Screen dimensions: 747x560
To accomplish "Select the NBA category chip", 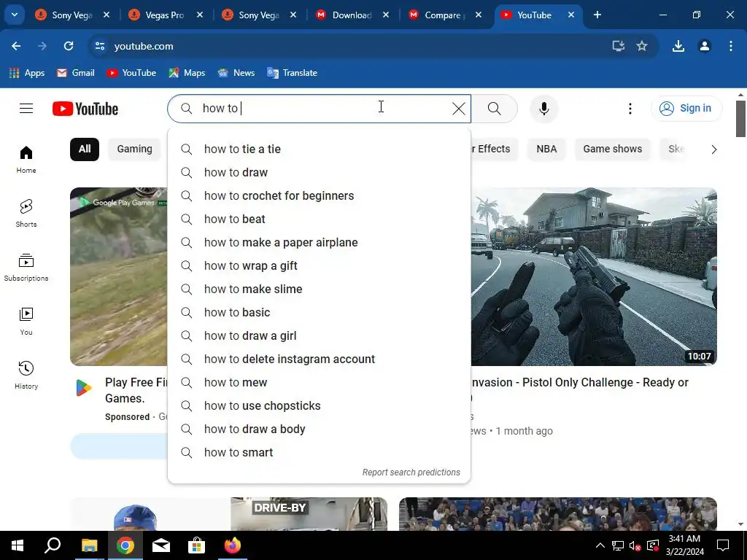I will (546, 149).
